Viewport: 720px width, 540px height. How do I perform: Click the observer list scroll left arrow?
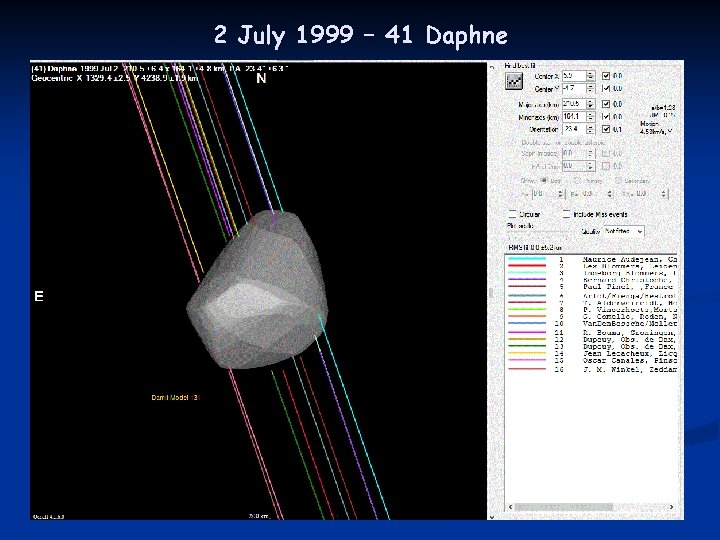pos(511,507)
